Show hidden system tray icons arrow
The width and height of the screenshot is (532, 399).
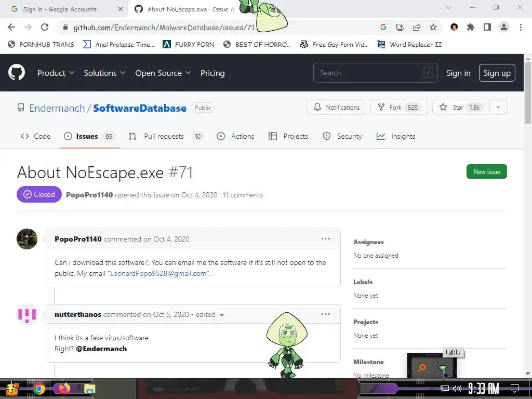pyautogui.click(x=432, y=389)
